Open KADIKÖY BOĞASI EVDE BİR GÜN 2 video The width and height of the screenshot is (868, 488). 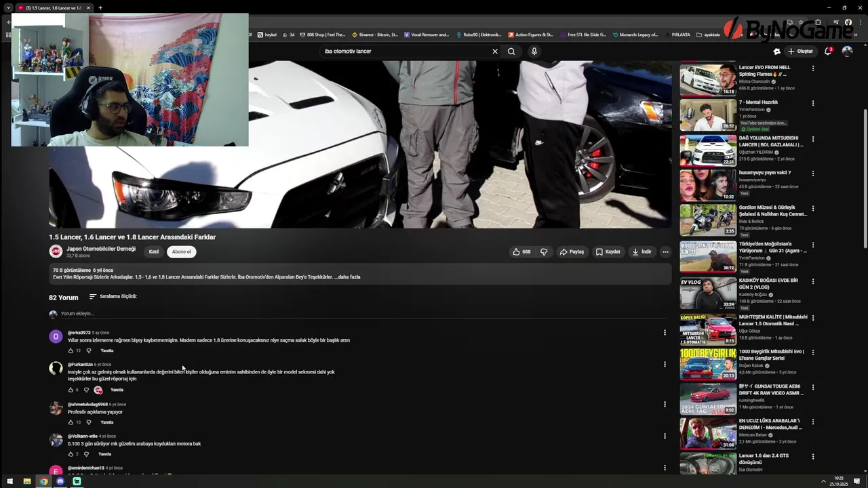[x=708, y=293]
